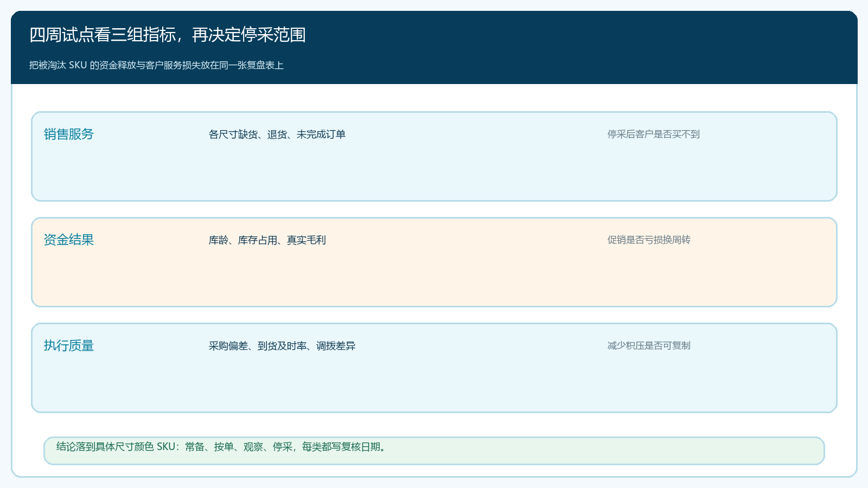Select the text 采购偏差、到货及时率、调拨差异
Screen dimensions: 868x488
pos(282,346)
